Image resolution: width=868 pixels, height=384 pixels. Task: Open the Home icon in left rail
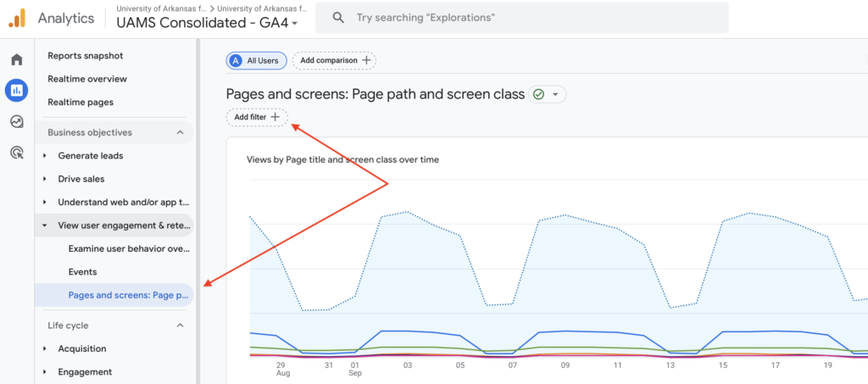click(16, 59)
